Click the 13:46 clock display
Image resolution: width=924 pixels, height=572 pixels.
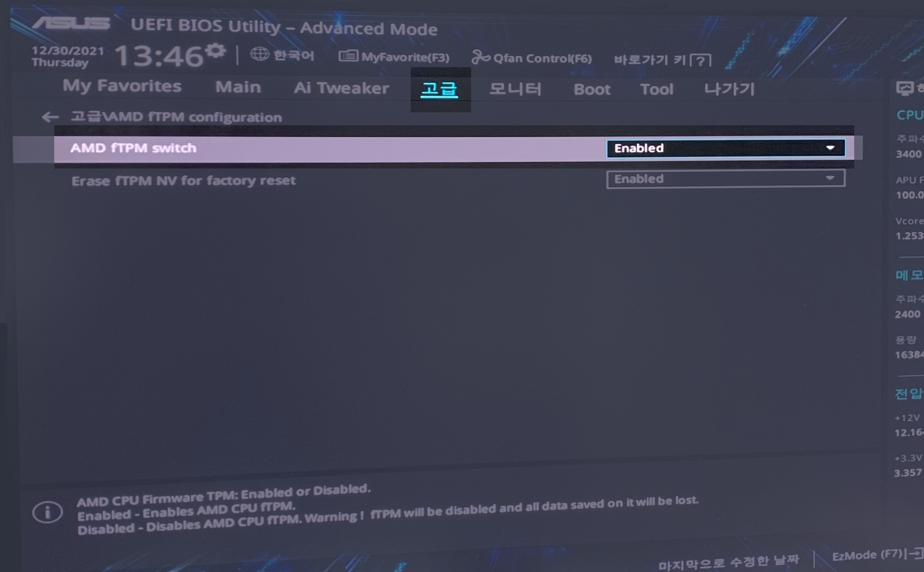159,56
